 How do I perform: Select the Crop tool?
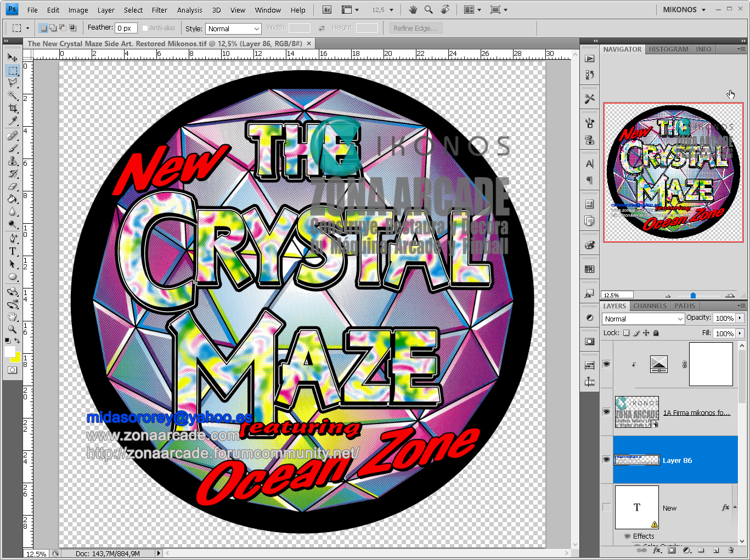(x=13, y=108)
